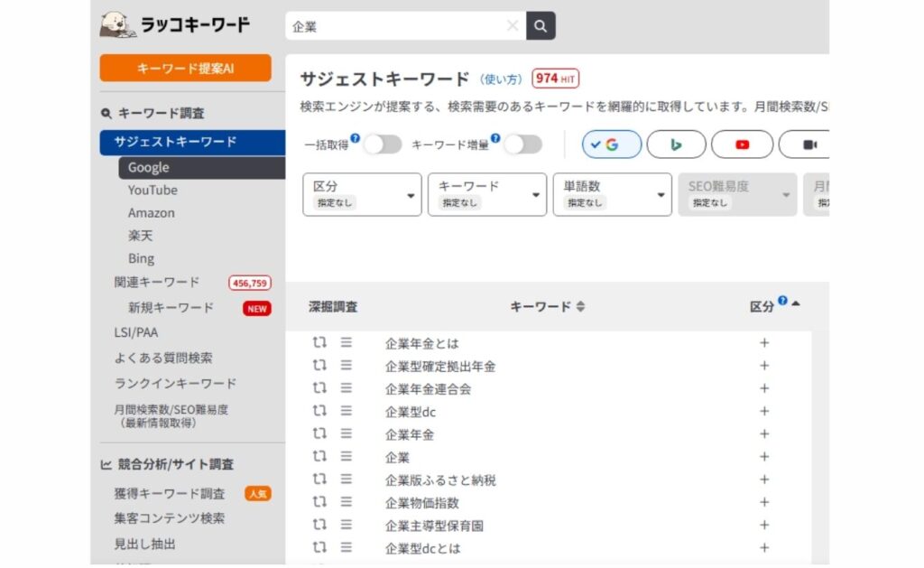Click list icon for 企業型確定拠出年金 row
The height and width of the screenshot is (568, 924).
pos(346,366)
